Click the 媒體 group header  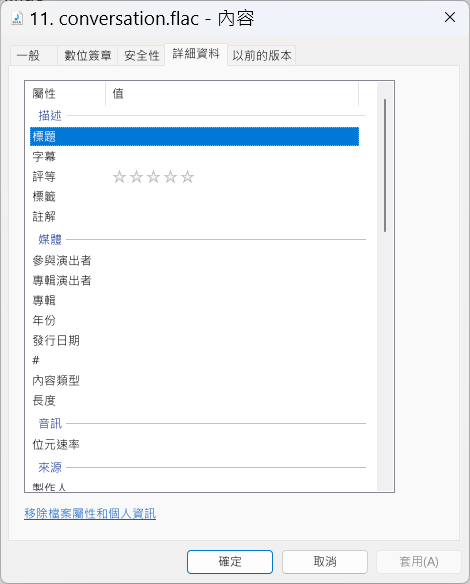pyautogui.click(x=50, y=239)
